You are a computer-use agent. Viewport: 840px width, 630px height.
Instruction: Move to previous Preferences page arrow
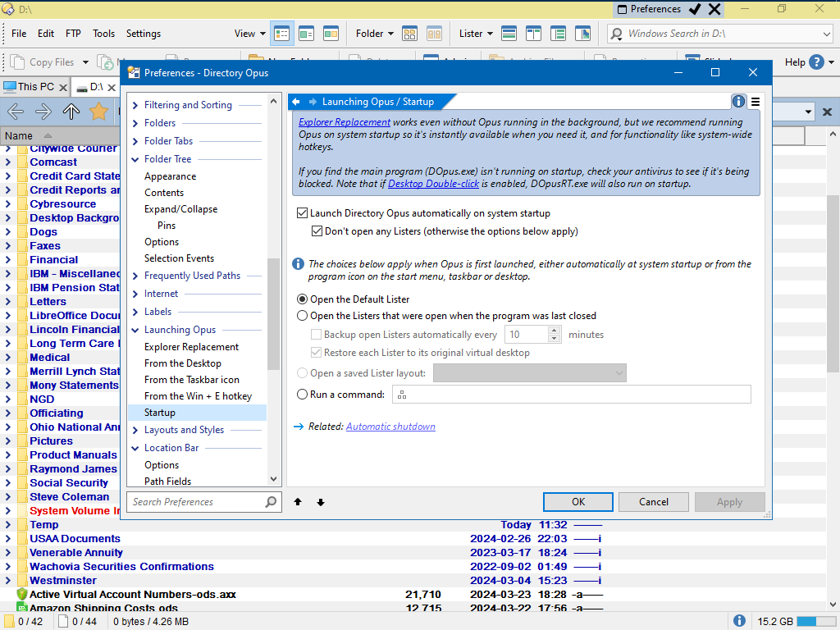click(x=298, y=502)
